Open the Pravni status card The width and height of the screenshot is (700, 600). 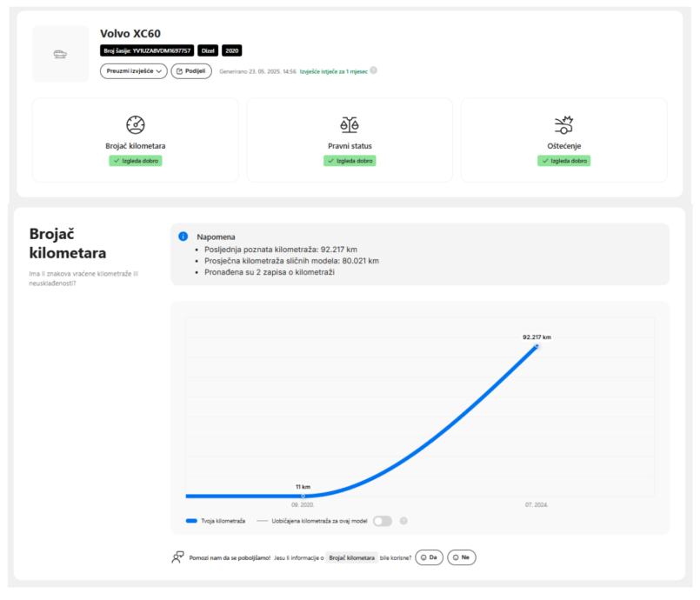349,140
